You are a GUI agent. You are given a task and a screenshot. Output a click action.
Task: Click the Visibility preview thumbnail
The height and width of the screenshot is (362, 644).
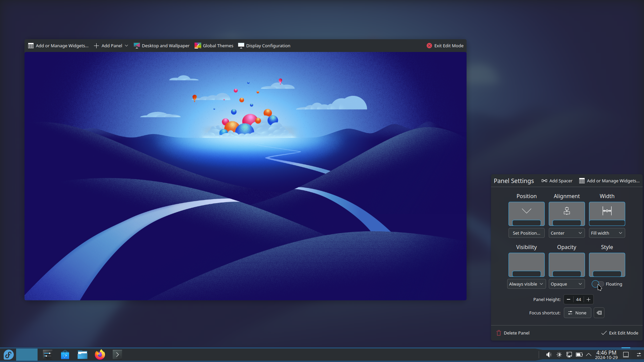click(x=526, y=265)
